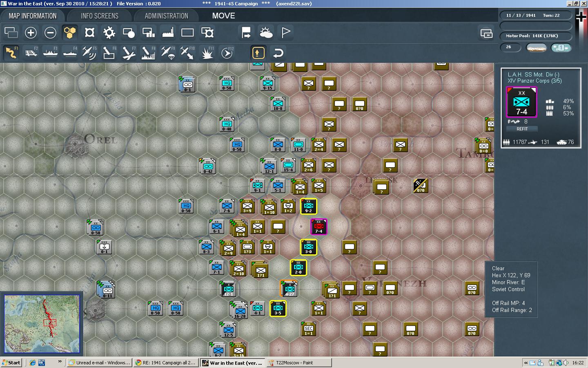This screenshot has height=368, width=588.
Task: Select the 10-8 unit counter on map
Action: [278, 104]
